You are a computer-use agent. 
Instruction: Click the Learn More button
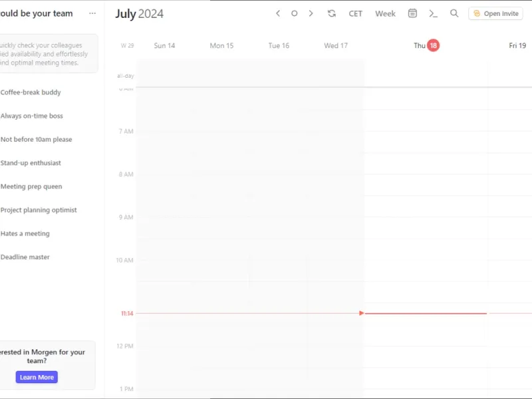(37, 377)
